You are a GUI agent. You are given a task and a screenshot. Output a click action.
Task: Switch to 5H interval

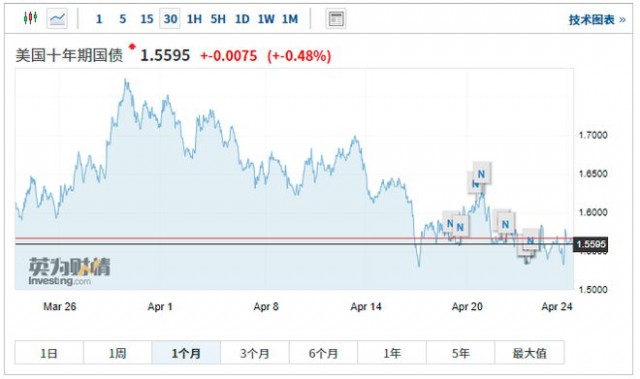pos(218,19)
